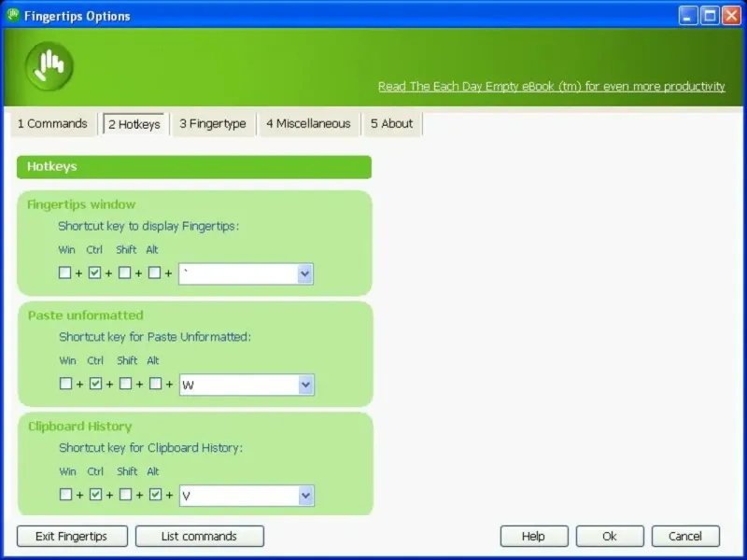Open the 5 About tab
The width and height of the screenshot is (747, 560).
391,124
